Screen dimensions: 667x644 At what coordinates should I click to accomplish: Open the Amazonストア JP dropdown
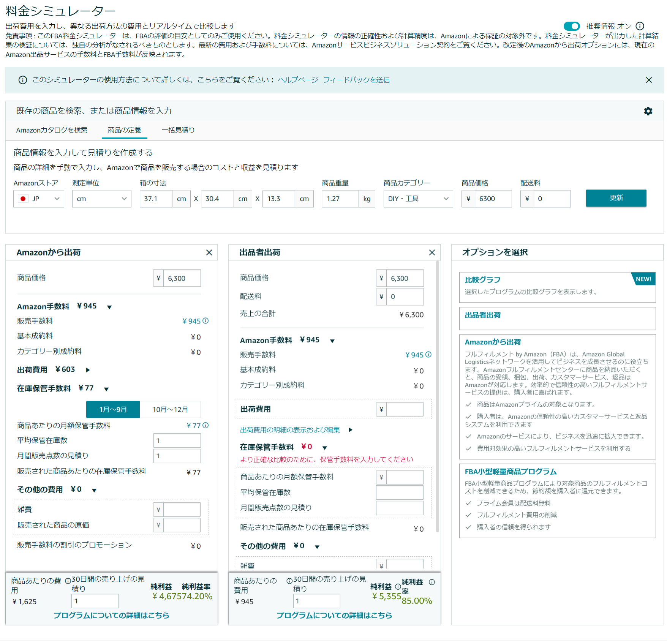tap(39, 199)
